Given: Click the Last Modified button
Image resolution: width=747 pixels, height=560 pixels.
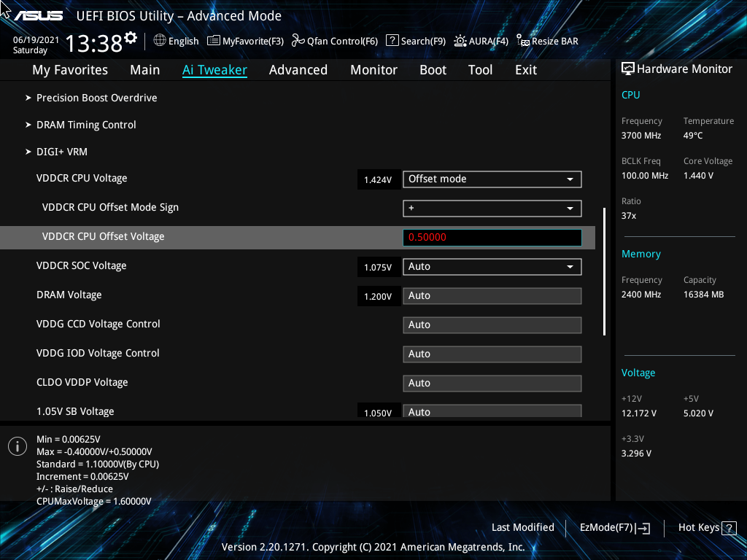Looking at the screenshot, I should point(523,527).
